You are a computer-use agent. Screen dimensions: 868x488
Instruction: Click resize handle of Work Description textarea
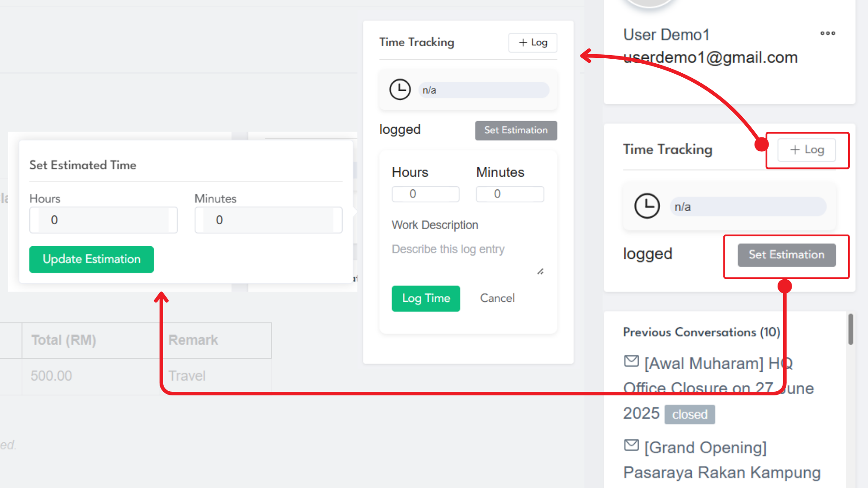click(540, 272)
